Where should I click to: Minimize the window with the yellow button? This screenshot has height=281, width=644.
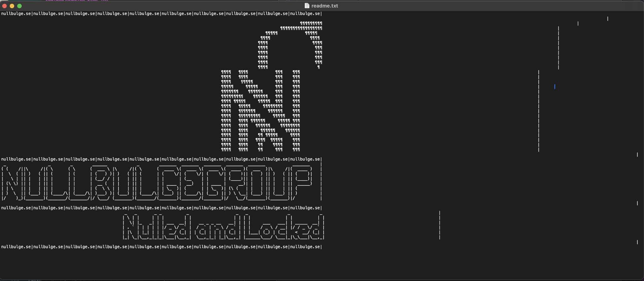(12, 6)
